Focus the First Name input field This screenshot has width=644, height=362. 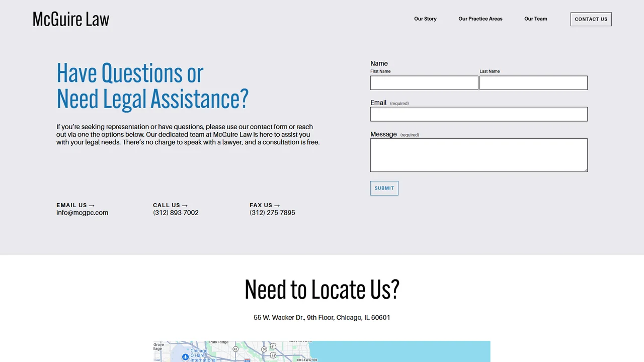tap(424, 83)
